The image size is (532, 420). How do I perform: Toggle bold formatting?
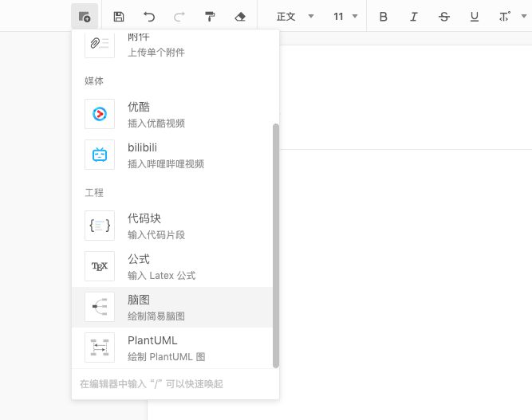click(x=384, y=16)
